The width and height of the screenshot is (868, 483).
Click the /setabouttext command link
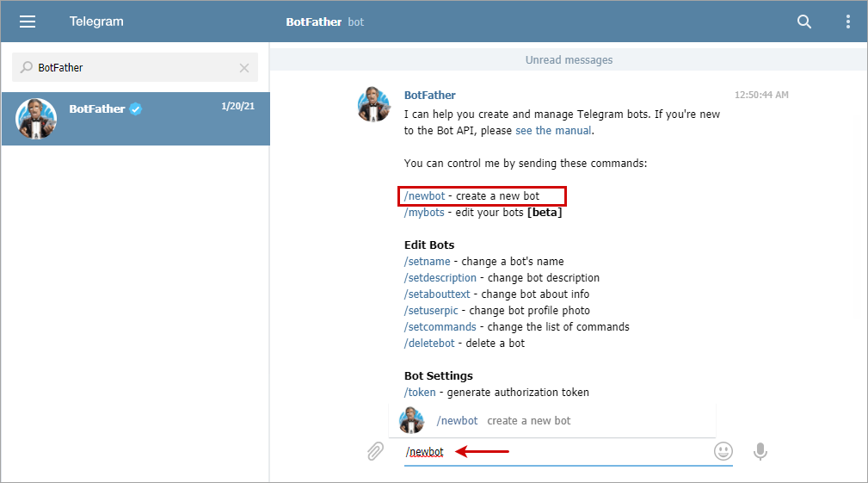[x=437, y=294]
